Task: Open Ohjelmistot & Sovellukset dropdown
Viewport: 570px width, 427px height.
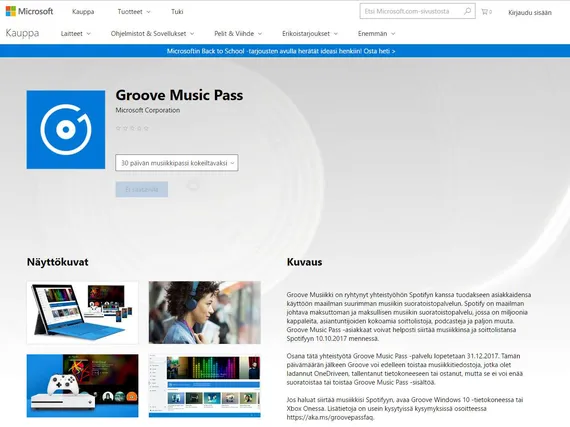Action: click(152, 33)
